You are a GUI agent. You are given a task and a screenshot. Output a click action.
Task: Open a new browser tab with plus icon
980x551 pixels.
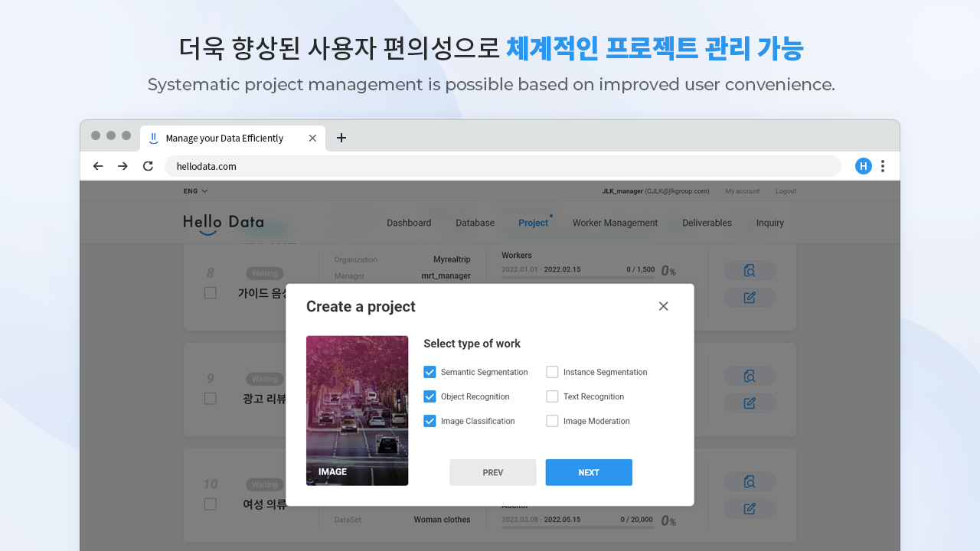[341, 138]
